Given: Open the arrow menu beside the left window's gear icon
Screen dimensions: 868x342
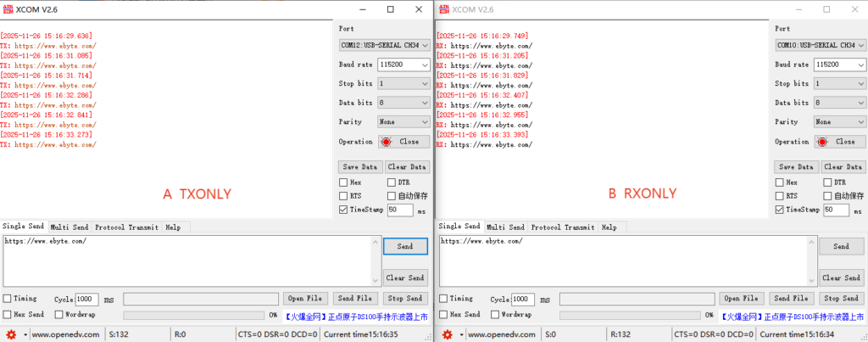Looking at the screenshot, I should (25, 335).
